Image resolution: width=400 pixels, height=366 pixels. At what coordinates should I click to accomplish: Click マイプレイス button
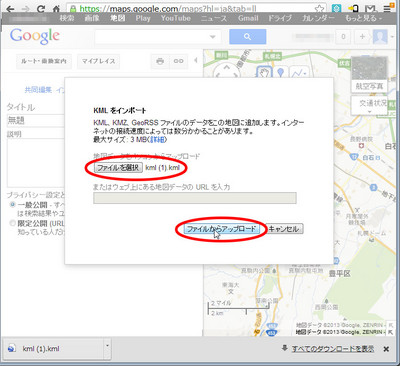click(98, 61)
